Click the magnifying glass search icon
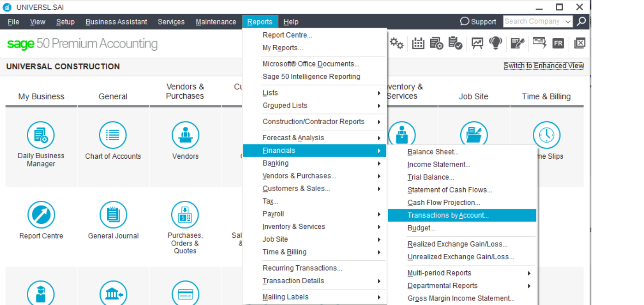644x305 pixels. tap(582, 21)
